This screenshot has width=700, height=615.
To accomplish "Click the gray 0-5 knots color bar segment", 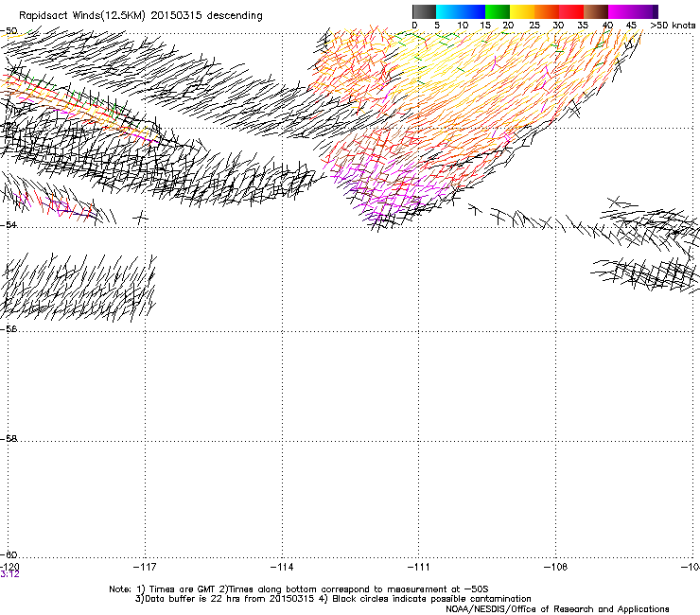I will click(424, 11).
